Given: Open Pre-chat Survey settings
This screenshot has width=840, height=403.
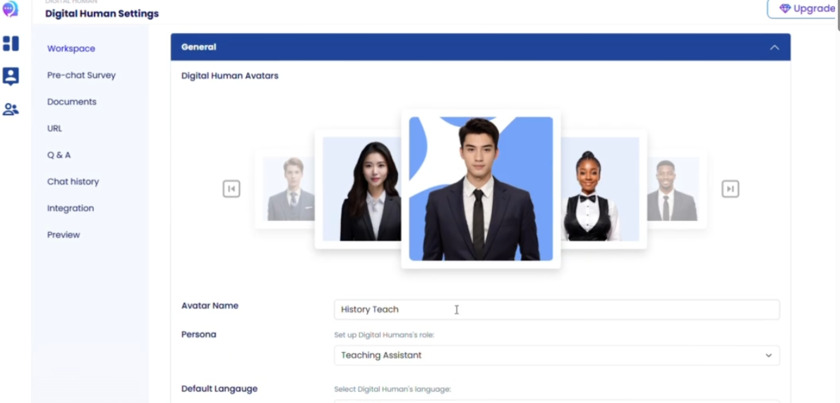Looking at the screenshot, I should [81, 75].
